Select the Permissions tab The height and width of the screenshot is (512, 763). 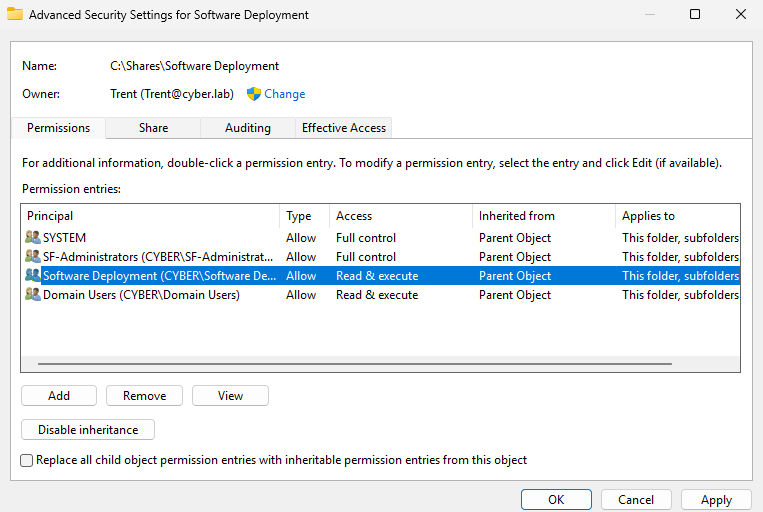pyautogui.click(x=58, y=128)
